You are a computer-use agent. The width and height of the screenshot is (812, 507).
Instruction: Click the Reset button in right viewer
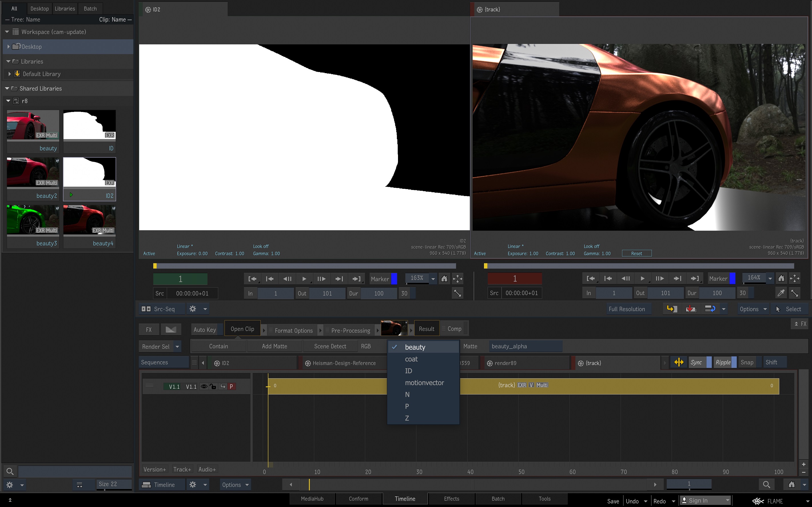636,254
